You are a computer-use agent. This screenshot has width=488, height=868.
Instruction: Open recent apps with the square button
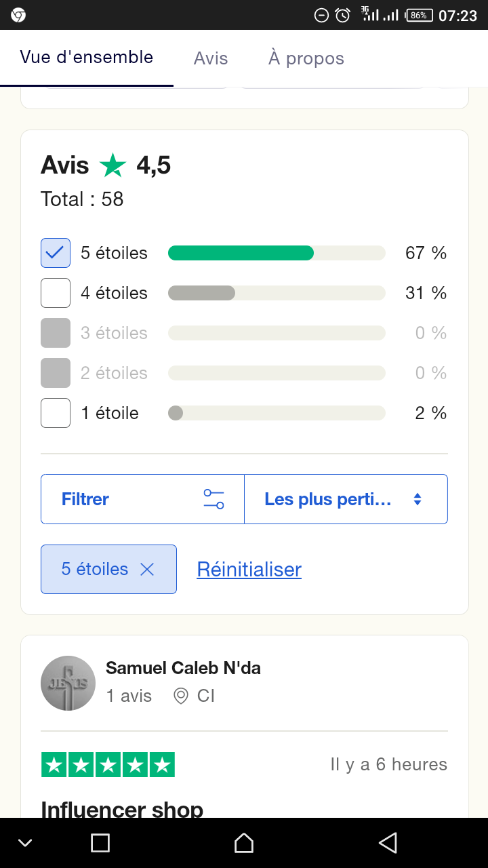100,843
